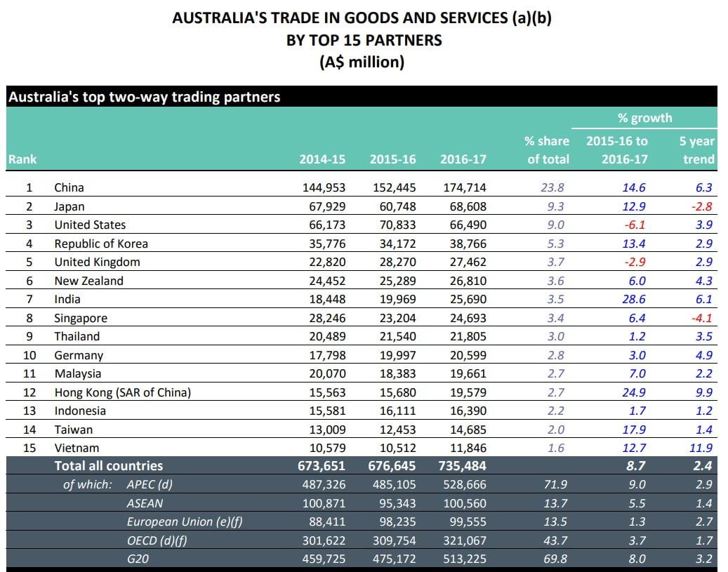Select the '% share of total' header

(x=546, y=149)
